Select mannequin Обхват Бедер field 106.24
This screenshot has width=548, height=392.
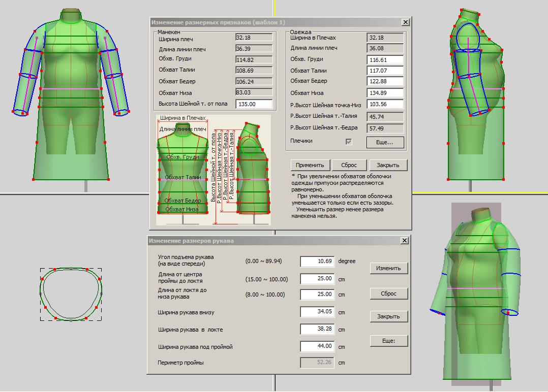point(254,82)
